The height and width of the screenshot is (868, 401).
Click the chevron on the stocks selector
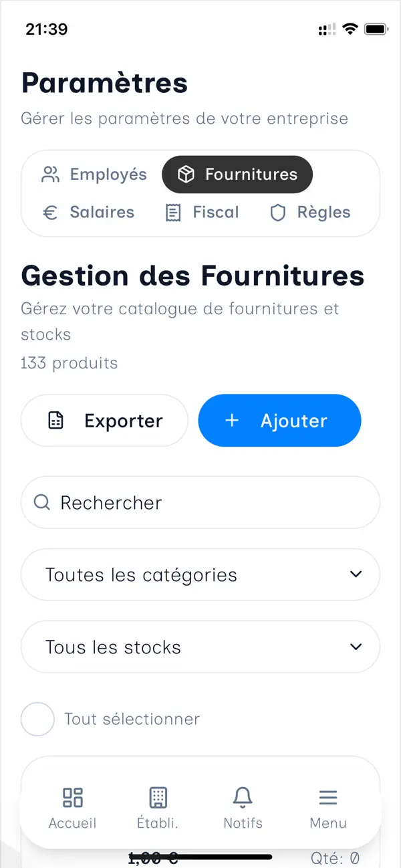click(x=356, y=647)
